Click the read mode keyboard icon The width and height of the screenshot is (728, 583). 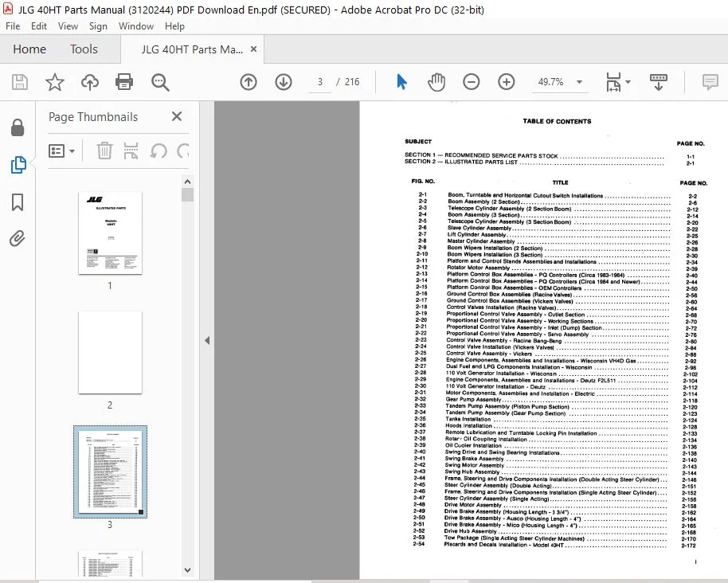click(659, 82)
